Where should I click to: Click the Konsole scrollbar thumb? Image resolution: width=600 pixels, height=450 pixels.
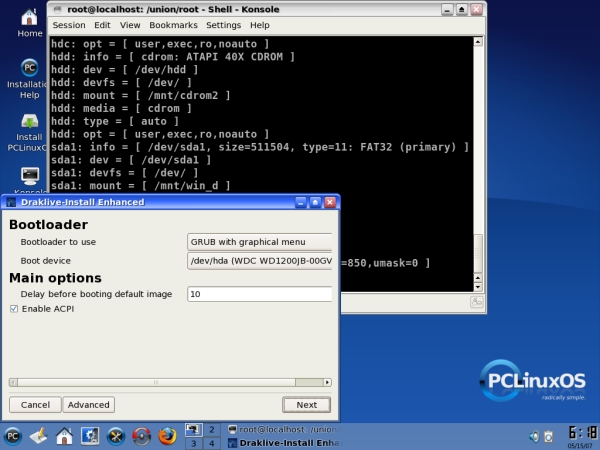tap(478, 253)
